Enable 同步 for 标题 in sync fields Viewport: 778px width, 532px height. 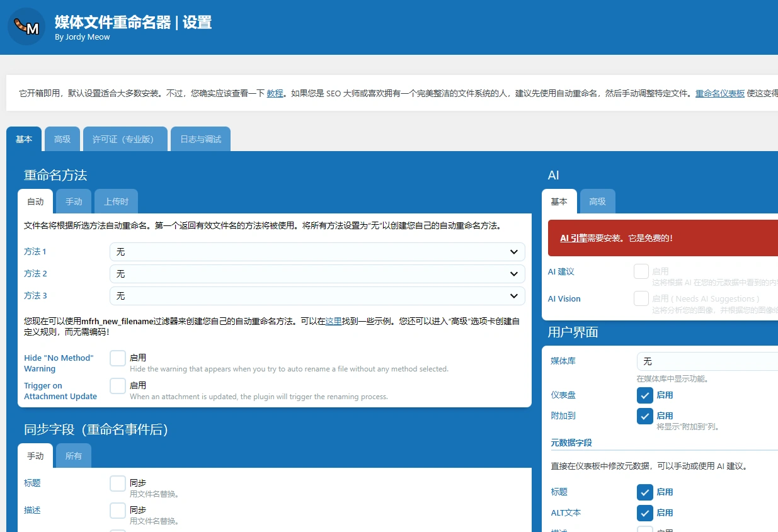click(x=117, y=484)
